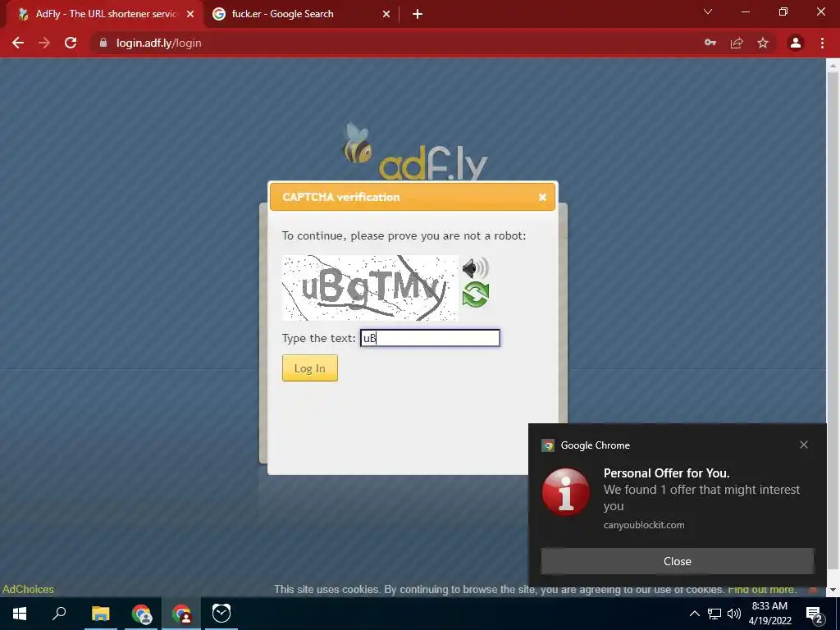Screen dimensions: 840x630
Task: Refresh the CAPTCHA with green arrows icon
Action: tap(476, 294)
